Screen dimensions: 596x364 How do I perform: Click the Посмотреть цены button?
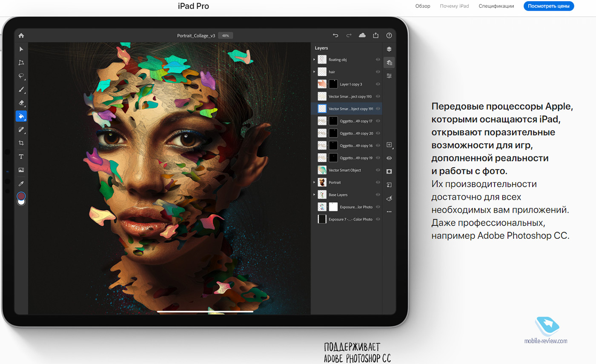[549, 6]
